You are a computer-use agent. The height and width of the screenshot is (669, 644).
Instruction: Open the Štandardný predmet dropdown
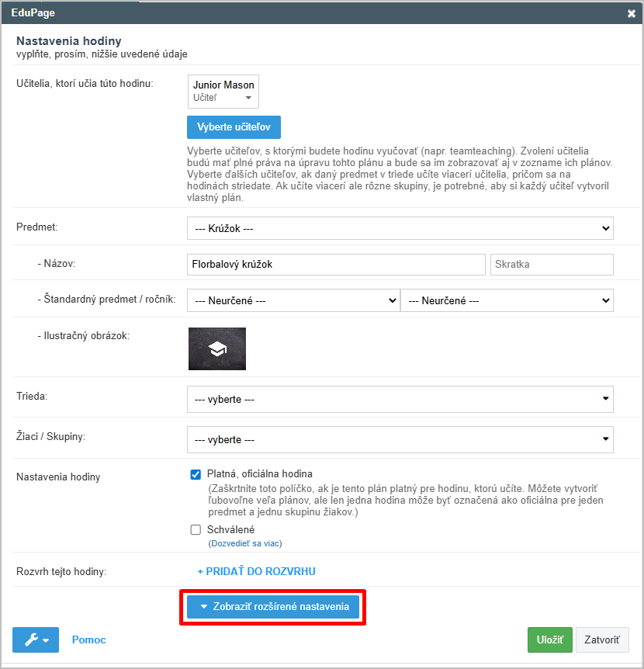coord(293,300)
